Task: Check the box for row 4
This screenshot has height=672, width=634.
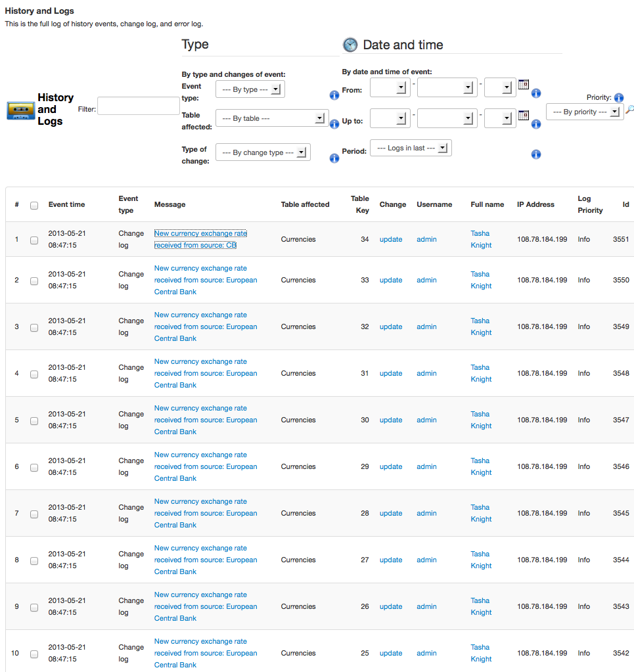Action: (34, 374)
